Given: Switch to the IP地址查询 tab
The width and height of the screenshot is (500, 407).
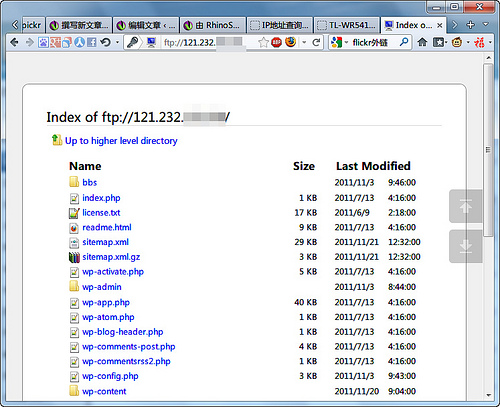Looking at the screenshot, I should tap(280, 25).
